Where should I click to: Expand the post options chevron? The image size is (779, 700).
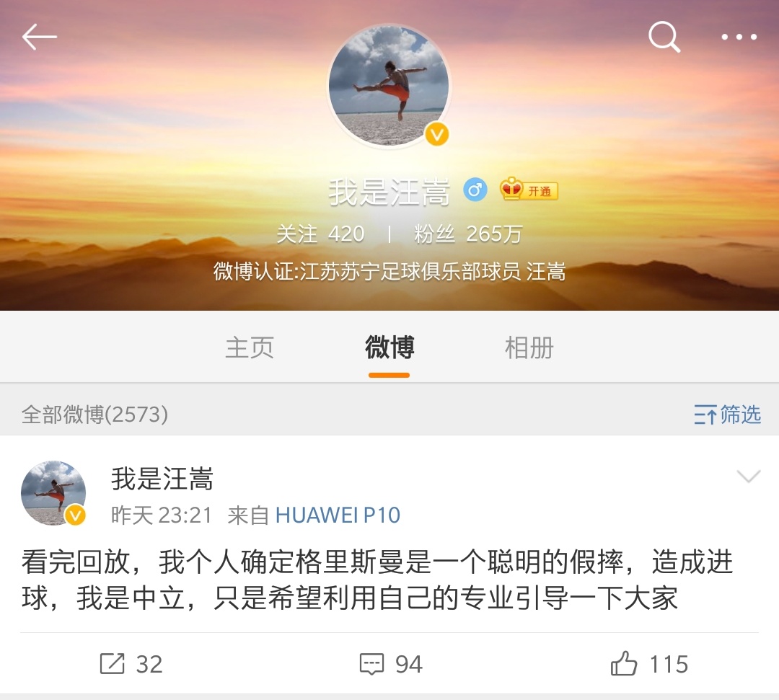pyautogui.click(x=749, y=477)
